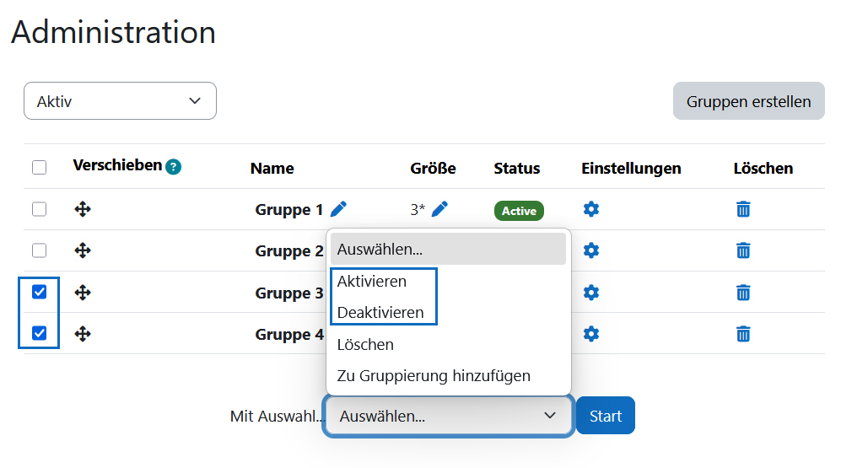Uncheck the Gruppe 4 checkbox
Viewport: 868px width, 468px height.
(x=40, y=333)
